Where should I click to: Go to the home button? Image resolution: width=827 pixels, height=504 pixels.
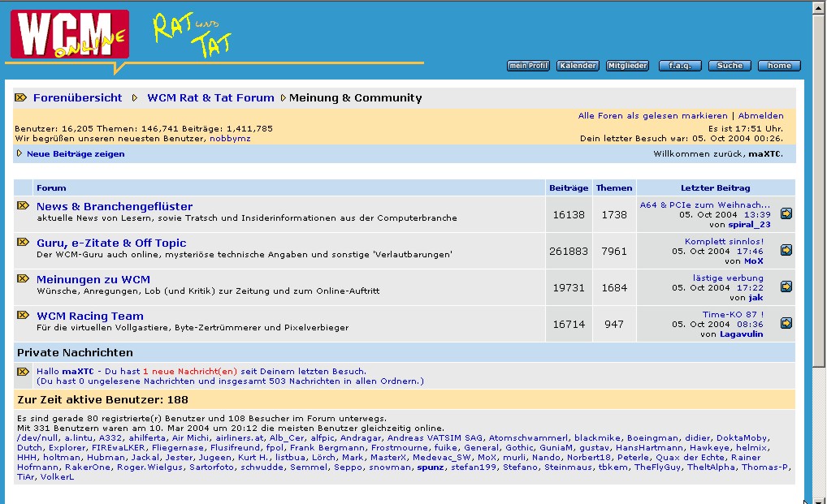pyautogui.click(x=779, y=65)
